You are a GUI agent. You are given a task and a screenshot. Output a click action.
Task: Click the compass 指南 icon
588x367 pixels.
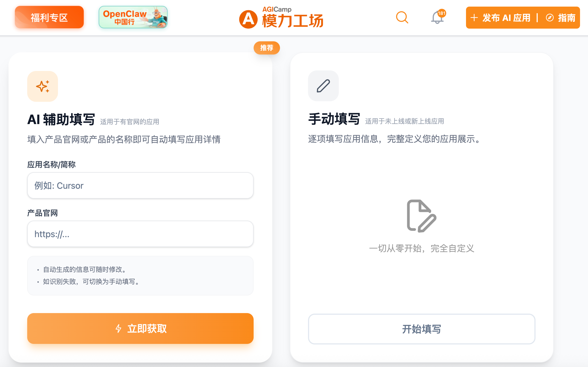pyautogui.click(x=550, y=18)
